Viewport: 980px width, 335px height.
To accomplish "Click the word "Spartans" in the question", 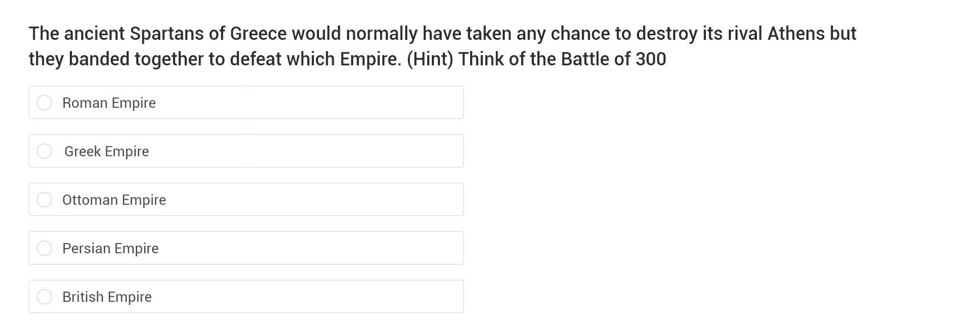I will [x=166, y=34].
